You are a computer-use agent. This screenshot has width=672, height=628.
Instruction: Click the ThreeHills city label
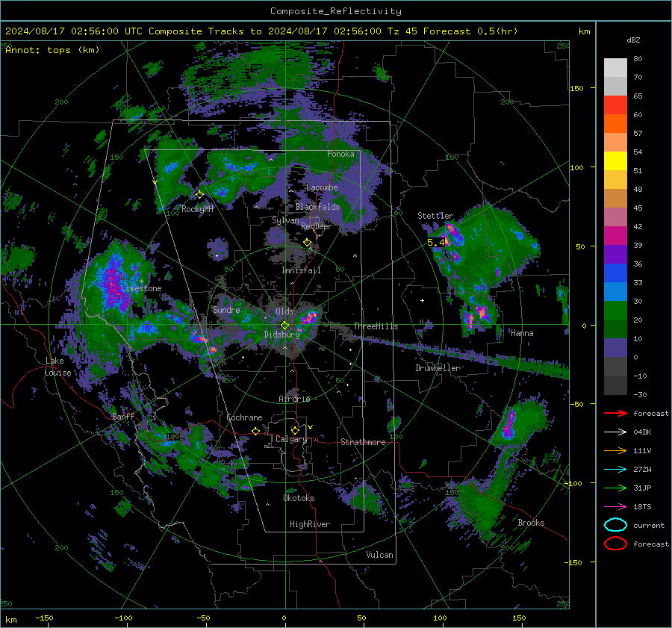pyautogui.click(x=376, y=326)
